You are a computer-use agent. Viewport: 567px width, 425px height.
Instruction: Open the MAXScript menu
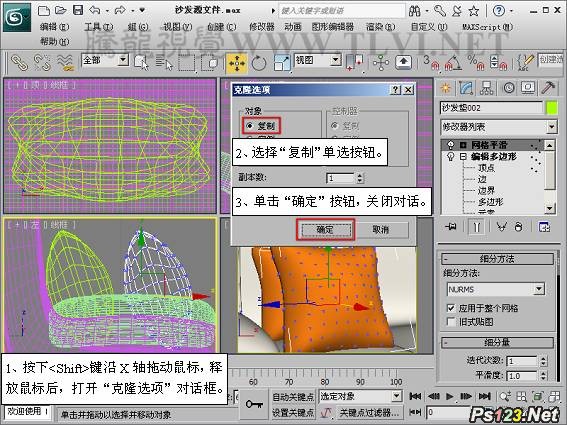pos(487,27)
